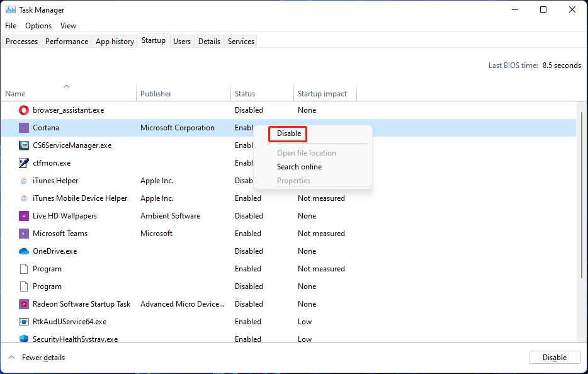This screenshot has width=588, height=374.
Task: Sort by the Status column header
Action: tap(262, 93)
